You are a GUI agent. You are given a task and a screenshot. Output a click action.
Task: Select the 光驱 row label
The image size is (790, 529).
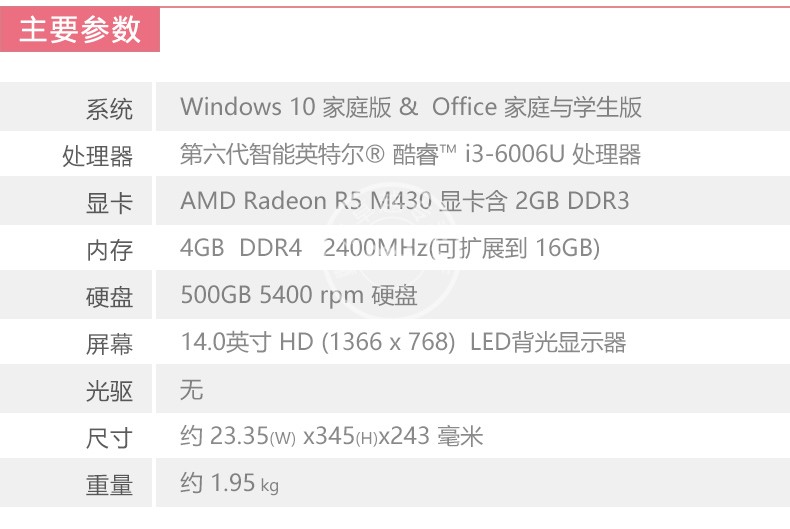109,391
